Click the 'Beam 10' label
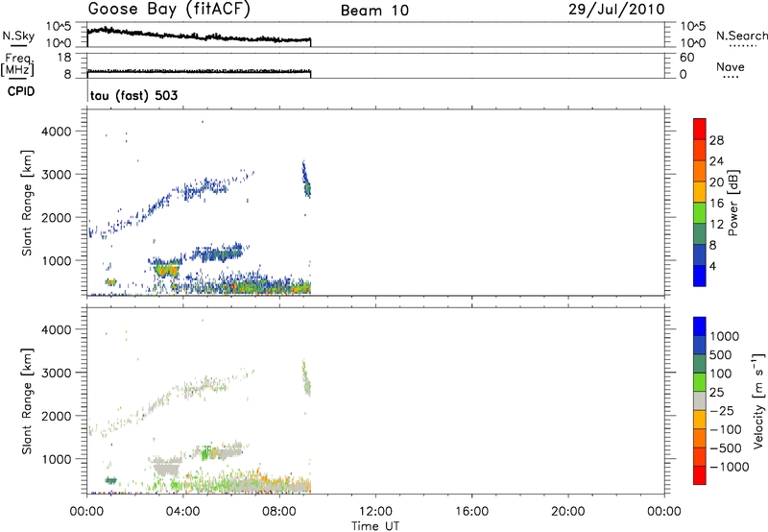The image size is (768, 532). [374, 11]
